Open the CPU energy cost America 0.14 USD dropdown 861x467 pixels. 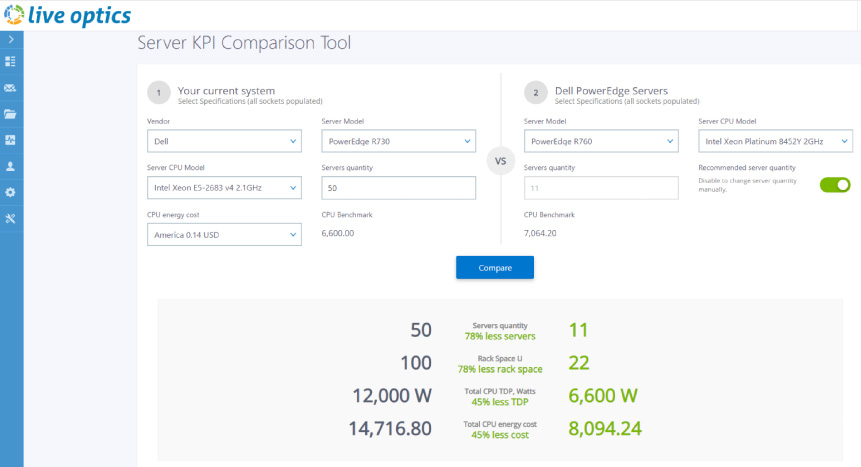224,235
